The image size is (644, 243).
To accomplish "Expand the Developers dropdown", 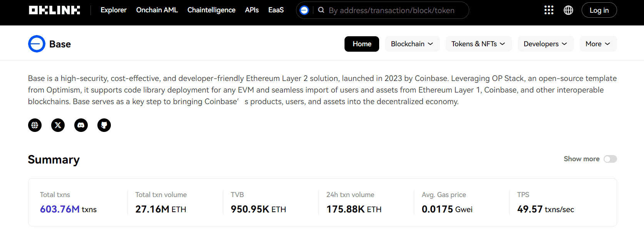I will pyautogui.click(x=545, y=44).
